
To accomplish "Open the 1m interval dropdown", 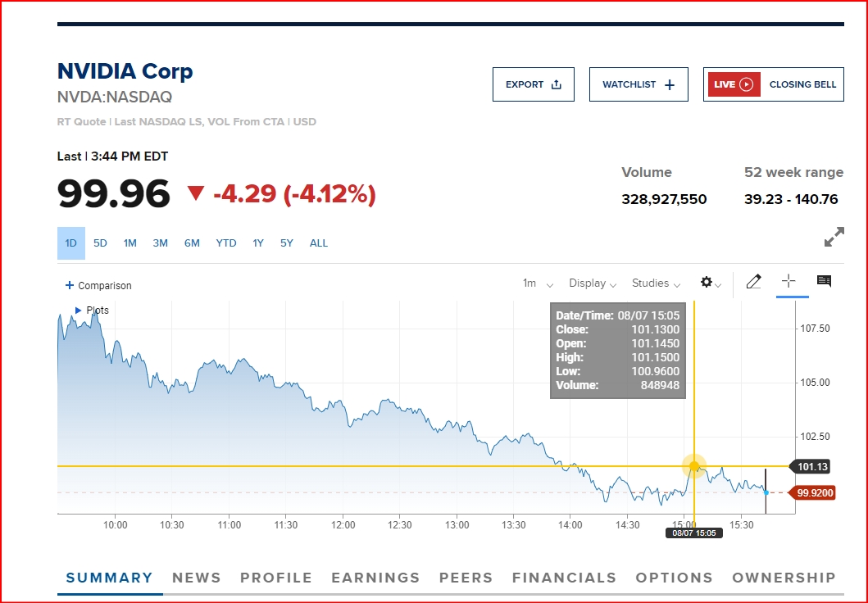I will [x=538, y=283].
